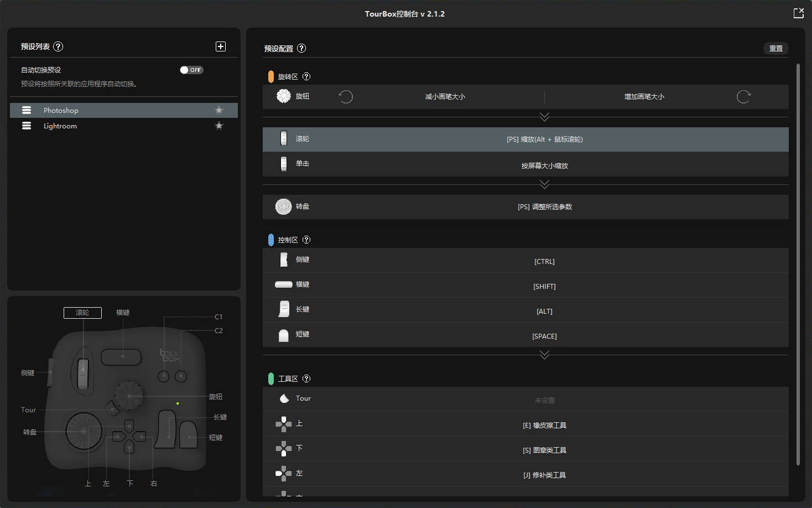Click the Tour label on device diagram
Image resolution: width=812 pixels, height=508 pixels.
tap(28, 410)
